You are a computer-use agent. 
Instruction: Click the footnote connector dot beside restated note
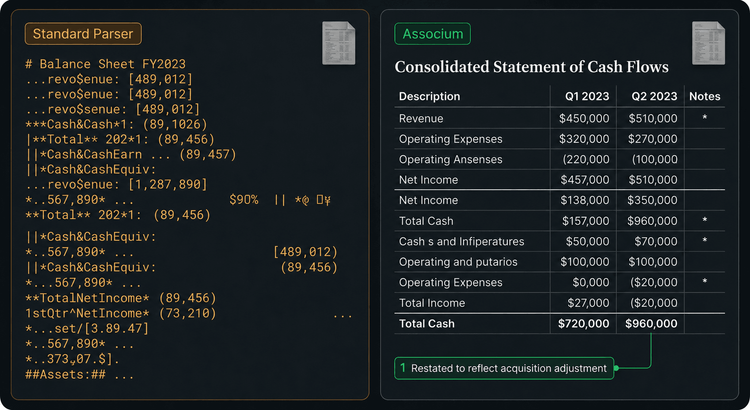click(617, 368)
